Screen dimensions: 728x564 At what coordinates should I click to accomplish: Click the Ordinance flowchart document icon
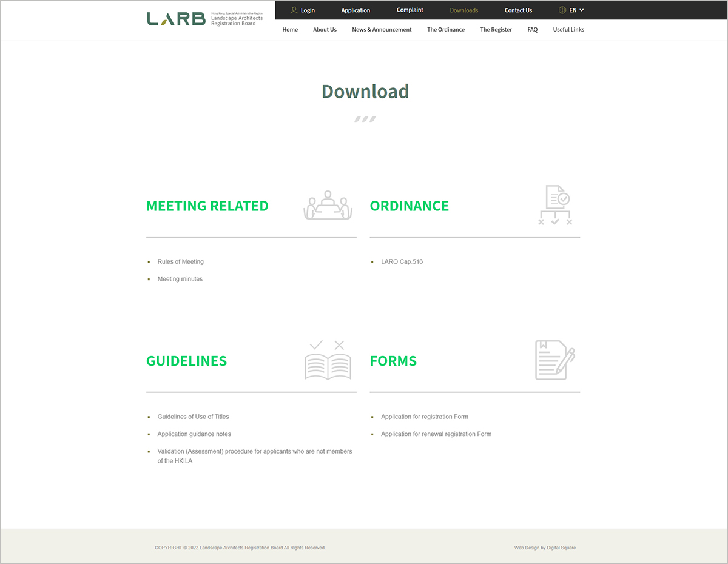click(x=555, y=205)
